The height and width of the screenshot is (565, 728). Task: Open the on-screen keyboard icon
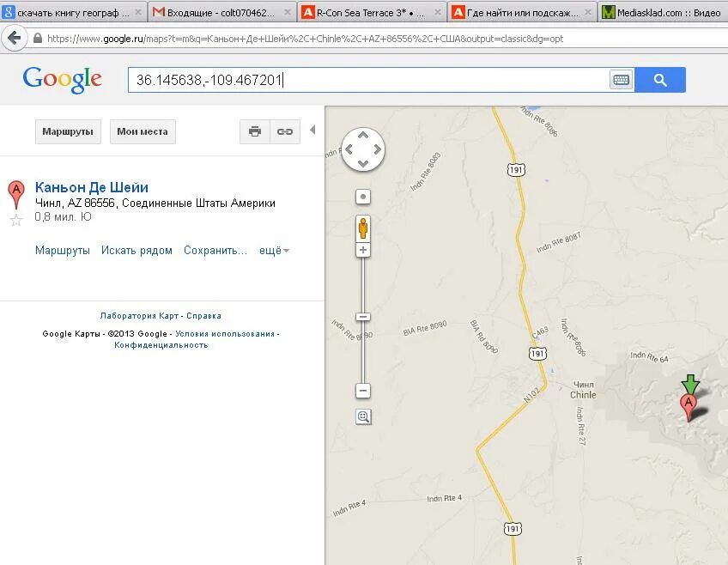pyautogui.click(x=621, y=80)
